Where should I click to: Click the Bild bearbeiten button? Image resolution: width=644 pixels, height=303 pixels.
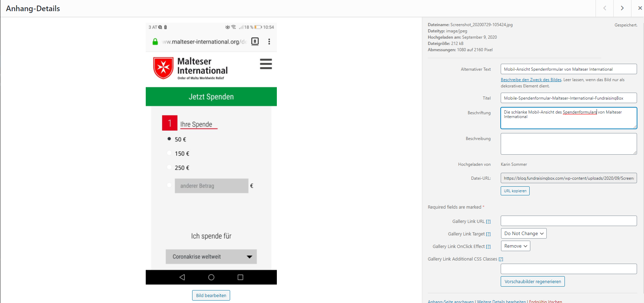[211, 295]
